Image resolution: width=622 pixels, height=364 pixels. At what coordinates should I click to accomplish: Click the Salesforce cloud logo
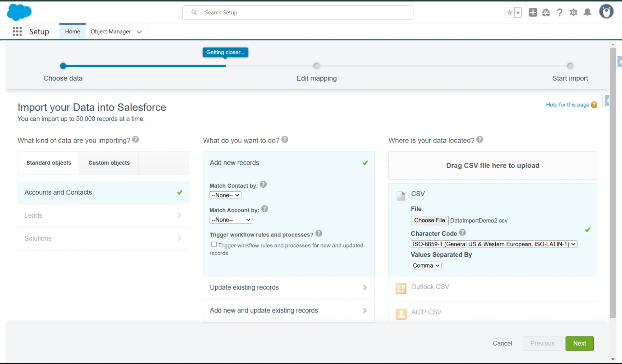coord(19,12)
